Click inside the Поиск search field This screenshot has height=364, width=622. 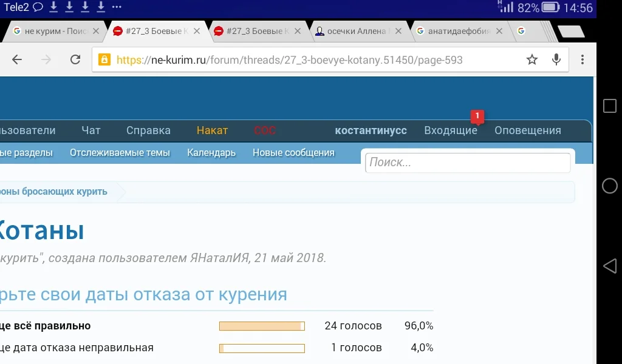(468, 163)
